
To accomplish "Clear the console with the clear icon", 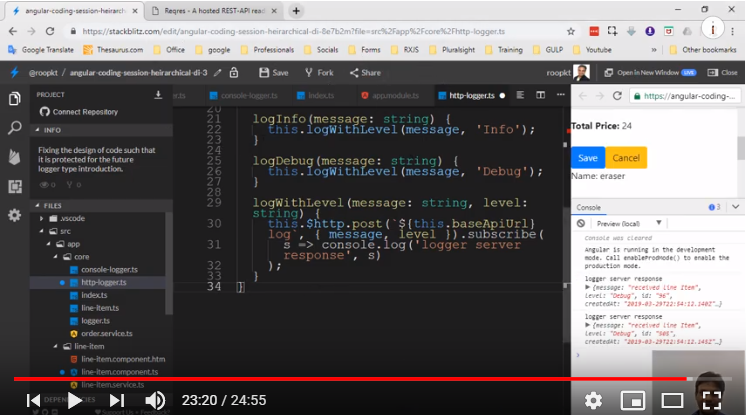I will (x=581, y=224).
